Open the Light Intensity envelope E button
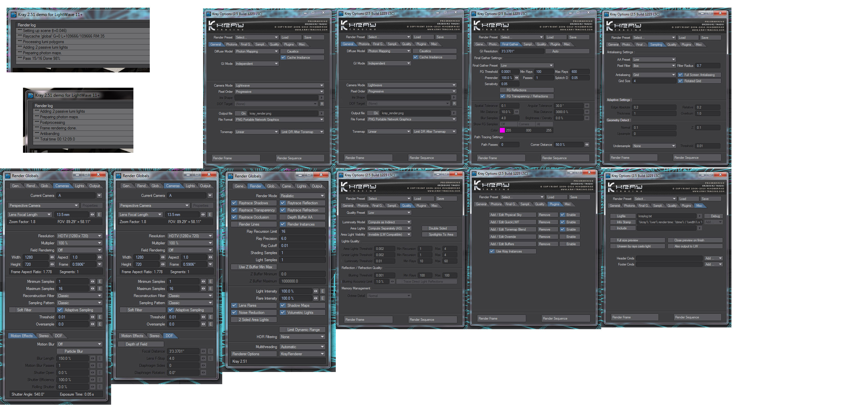This screenshot has width=868, height=412. click(323, 291)
